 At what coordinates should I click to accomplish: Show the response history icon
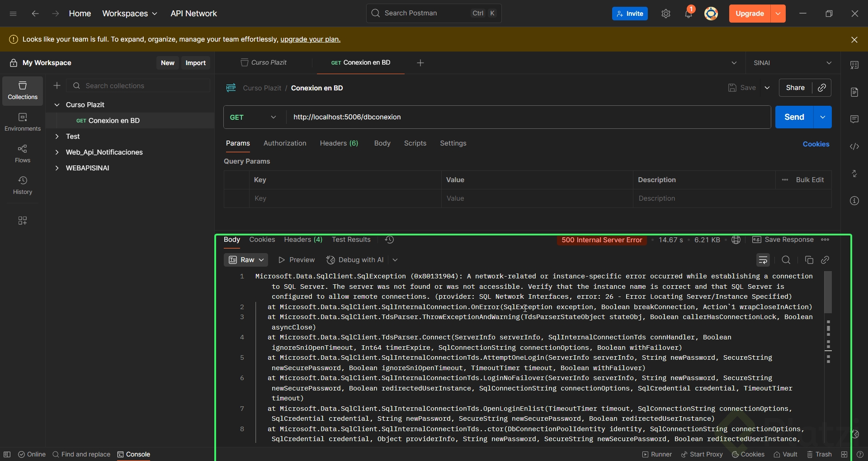pyautogui.click(x=389, y=240)
